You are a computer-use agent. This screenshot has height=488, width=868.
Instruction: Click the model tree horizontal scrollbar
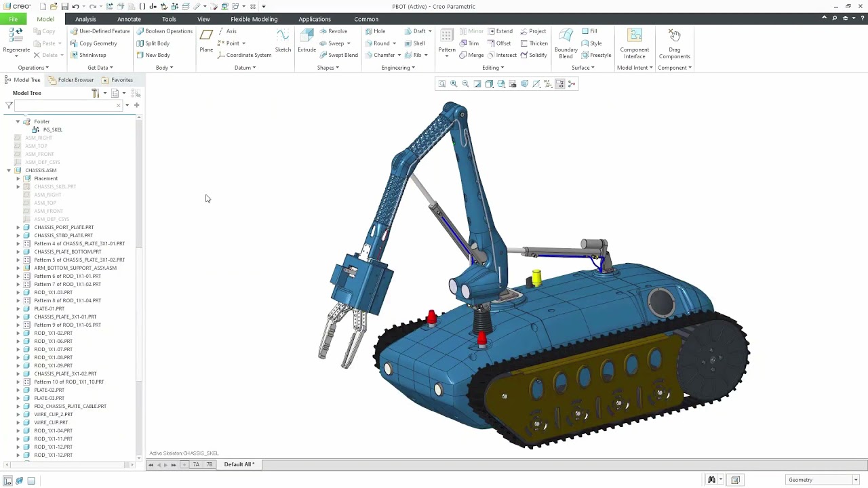[68, 465]
